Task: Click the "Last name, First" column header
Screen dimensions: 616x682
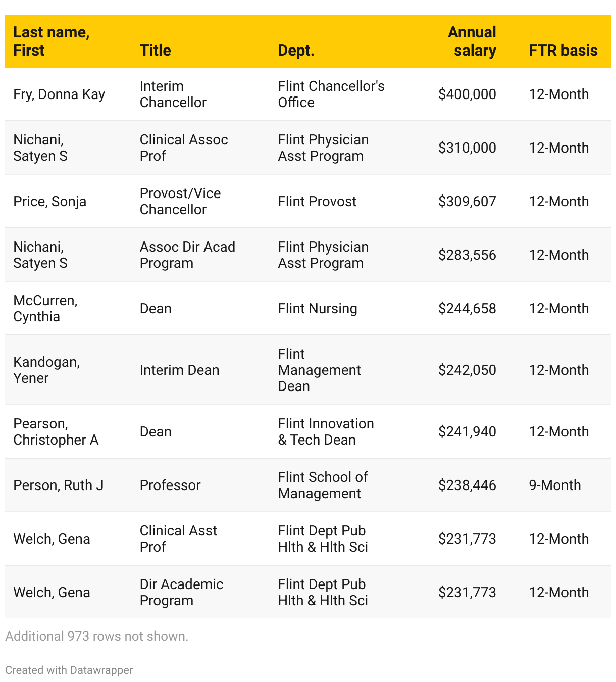Action: [x=52, y=41]
